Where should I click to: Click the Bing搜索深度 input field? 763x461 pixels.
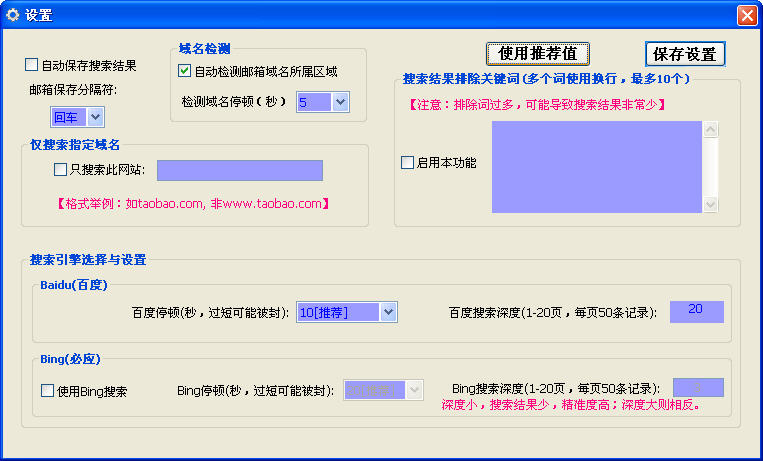(x=697, y=387)
